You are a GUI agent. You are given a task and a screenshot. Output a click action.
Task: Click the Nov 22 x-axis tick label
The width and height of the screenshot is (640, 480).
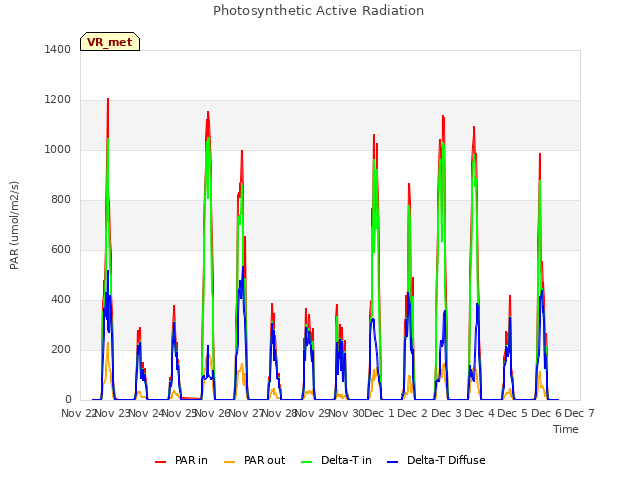[79, 413]
